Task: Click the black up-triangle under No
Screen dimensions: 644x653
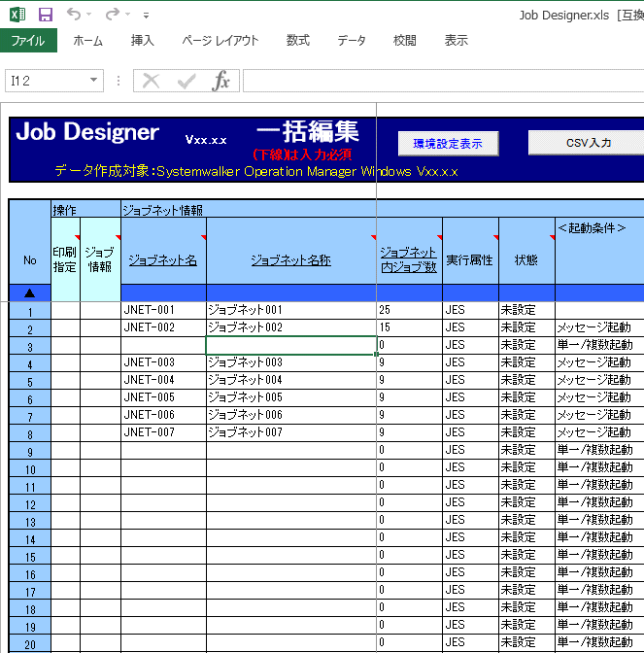Action: 29,293
